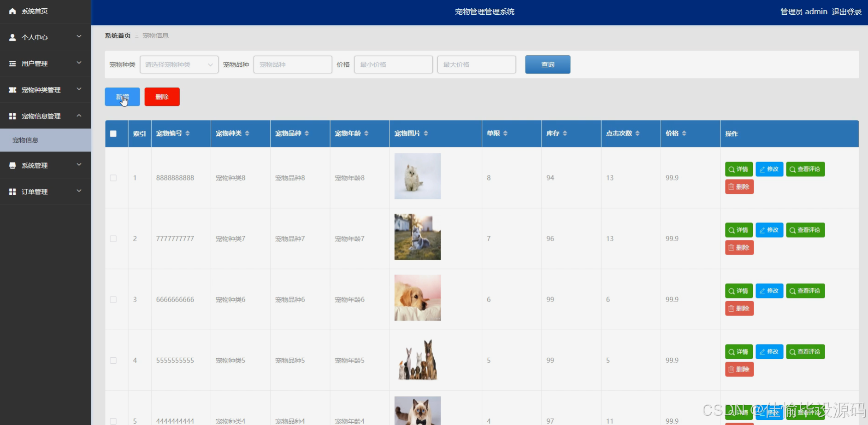Sort the table by 单限 arrows
This screenshot has height=425, width=868.
point(505,134)
